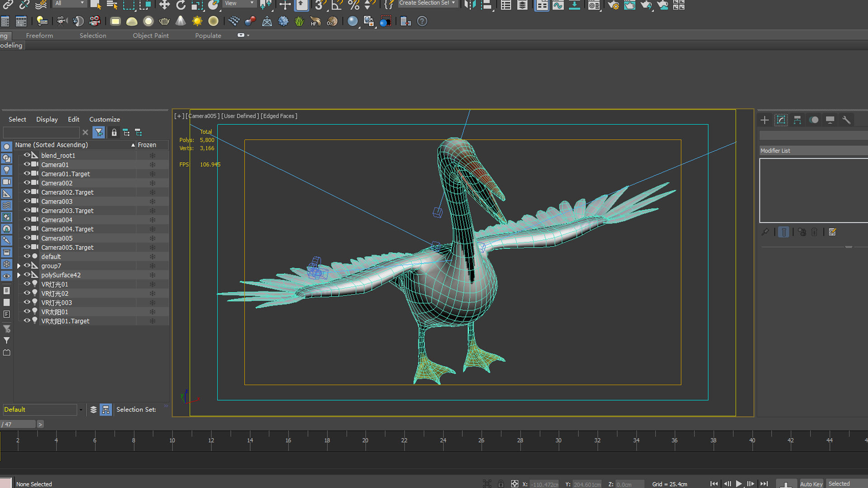Open the Create Selection Set dropdown
Image resolution: width=868 pixels, height=488 pixels.
pos(427,3)
